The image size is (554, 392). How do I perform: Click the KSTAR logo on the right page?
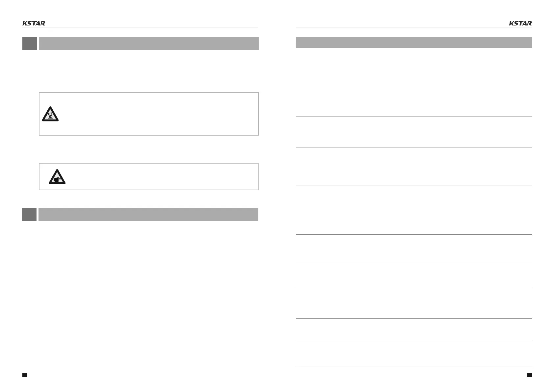coord(520,23)
